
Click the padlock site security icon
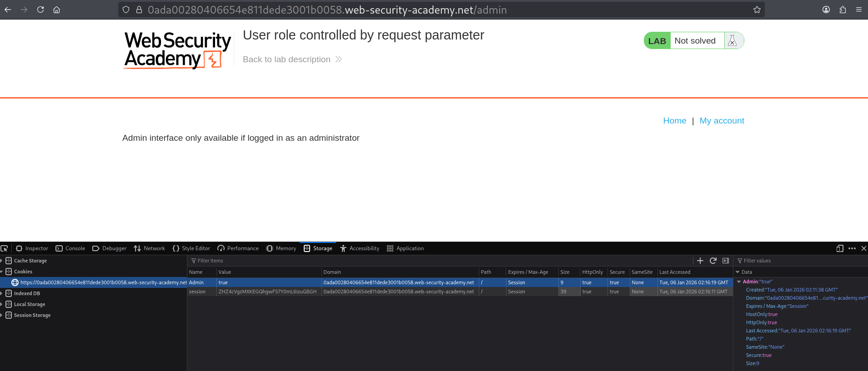pyautogui.click(x=139, y=10)
